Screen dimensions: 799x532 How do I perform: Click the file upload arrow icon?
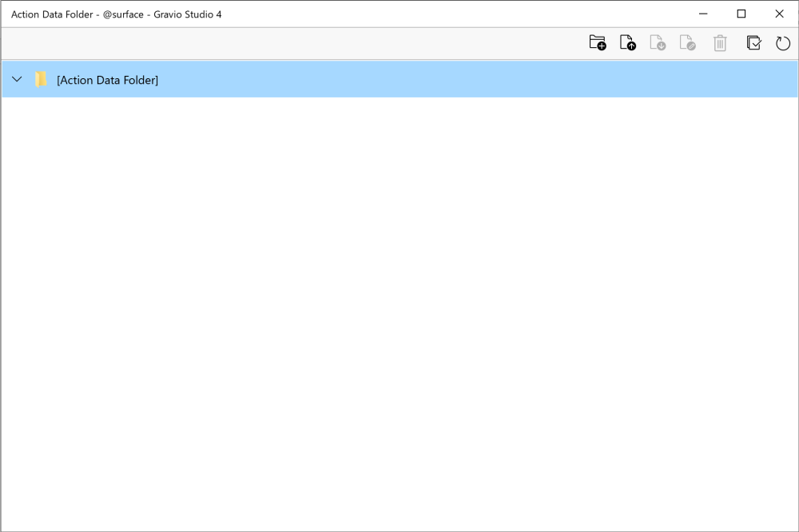(628, 42)
